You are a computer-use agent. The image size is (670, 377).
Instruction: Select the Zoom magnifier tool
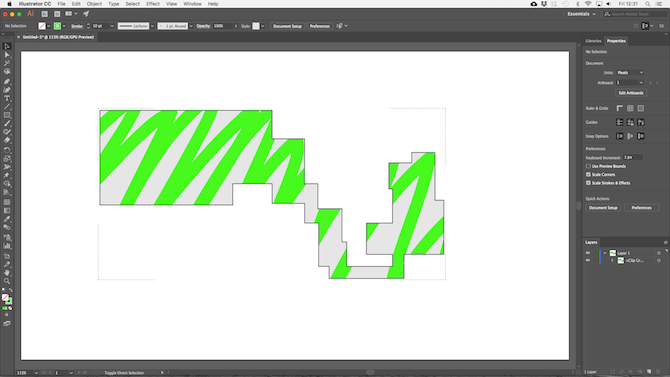coord(7,281)
